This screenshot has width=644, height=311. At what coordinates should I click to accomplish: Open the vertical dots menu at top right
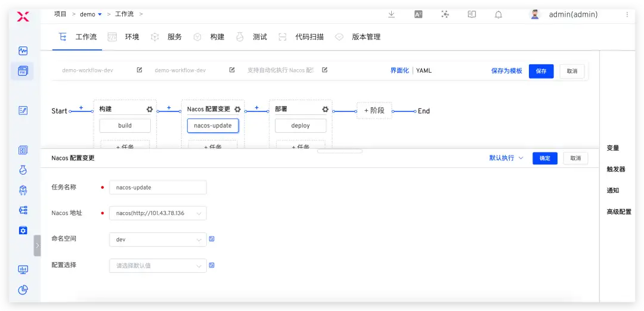(x=627, y=14)
